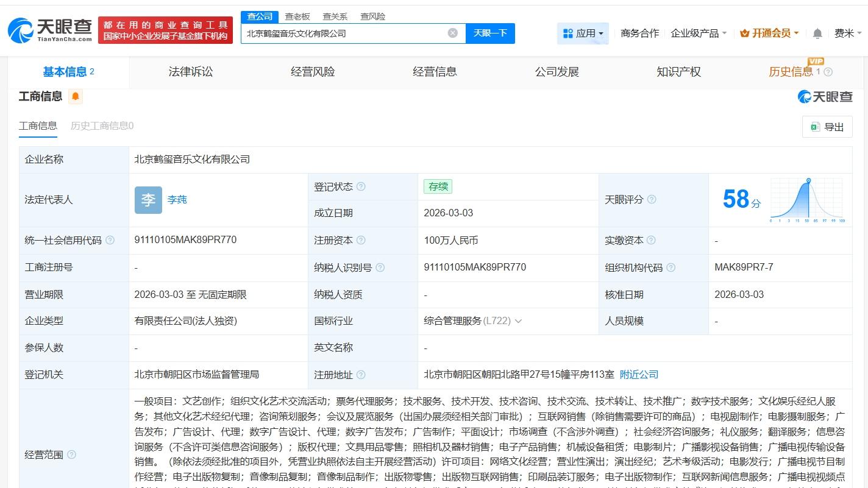The width and height of the screenshot is (868, 488).
Task: Click the help icon next to 经营范围
Action: click(x=73, y=454)
